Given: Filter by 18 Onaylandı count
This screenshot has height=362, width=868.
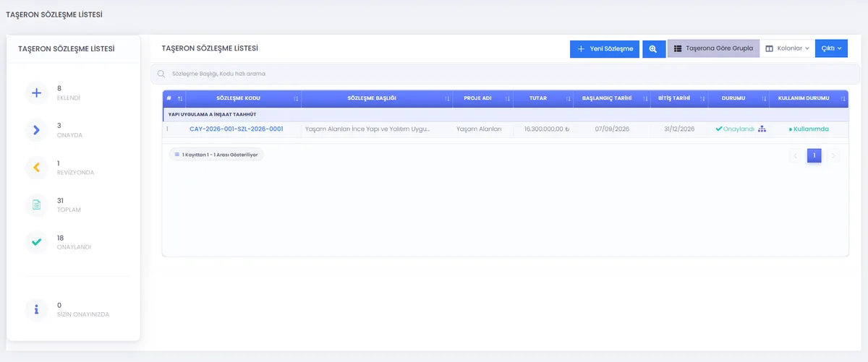Looking at the screenshot, I should (x=74, y=242).
